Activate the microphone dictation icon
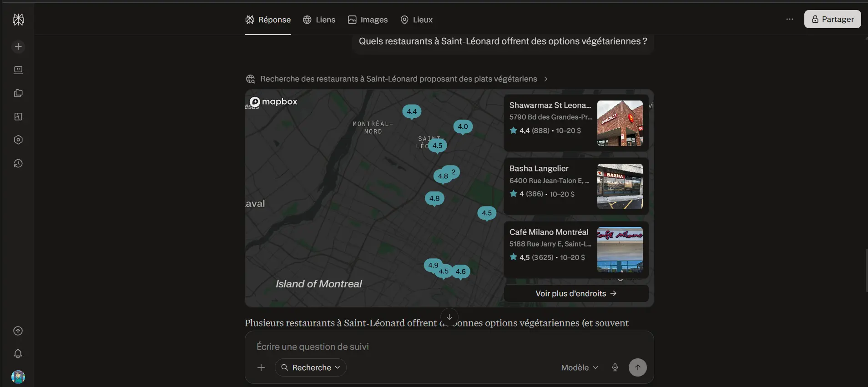Screen dimensions: 868x387 615,367
